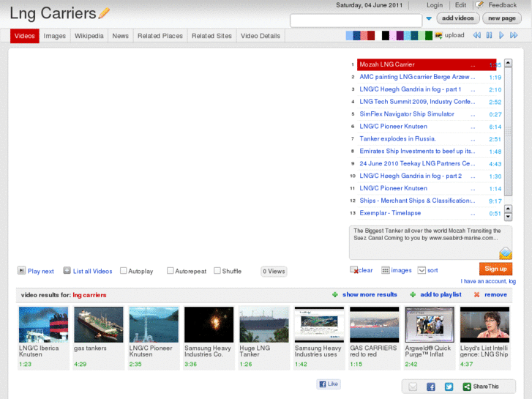Click the 0 Views button
The image size is (532, 399).
274,272
